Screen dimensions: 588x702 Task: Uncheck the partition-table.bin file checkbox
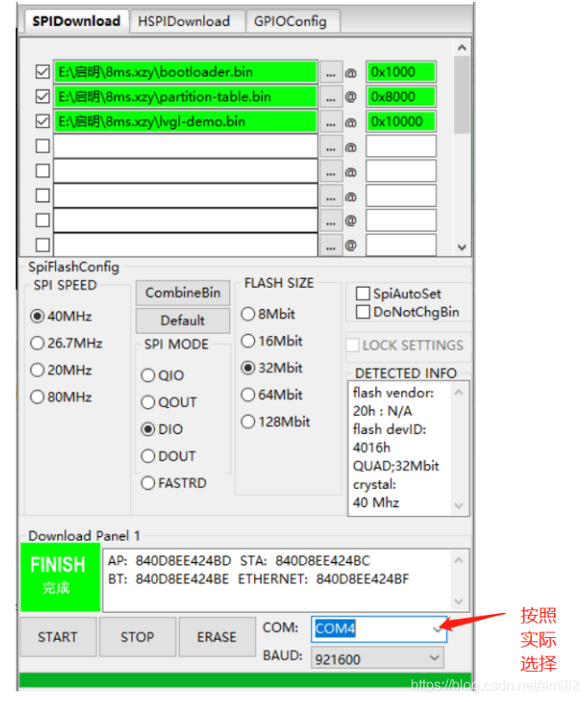pos(43,96)
